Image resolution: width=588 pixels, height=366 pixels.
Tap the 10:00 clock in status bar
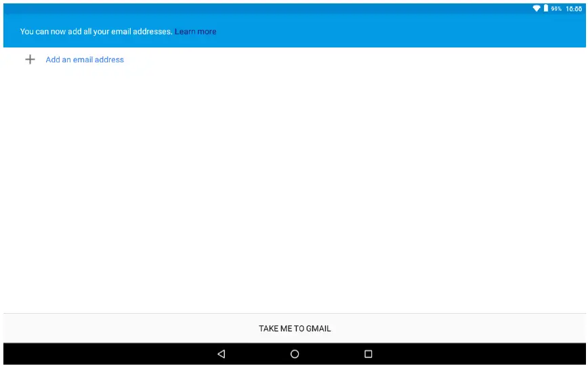coord(574,9)
